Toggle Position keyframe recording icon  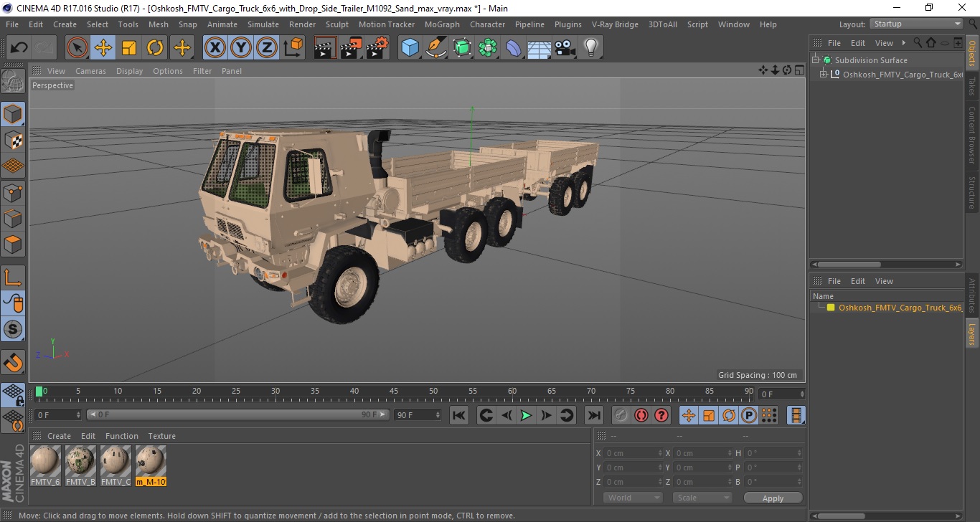click(x=689, y=415)
